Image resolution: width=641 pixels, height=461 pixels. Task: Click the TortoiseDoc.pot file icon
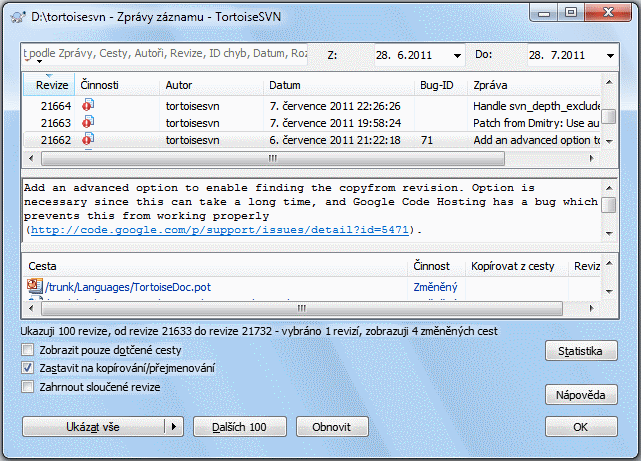click(x=35, y=286)
